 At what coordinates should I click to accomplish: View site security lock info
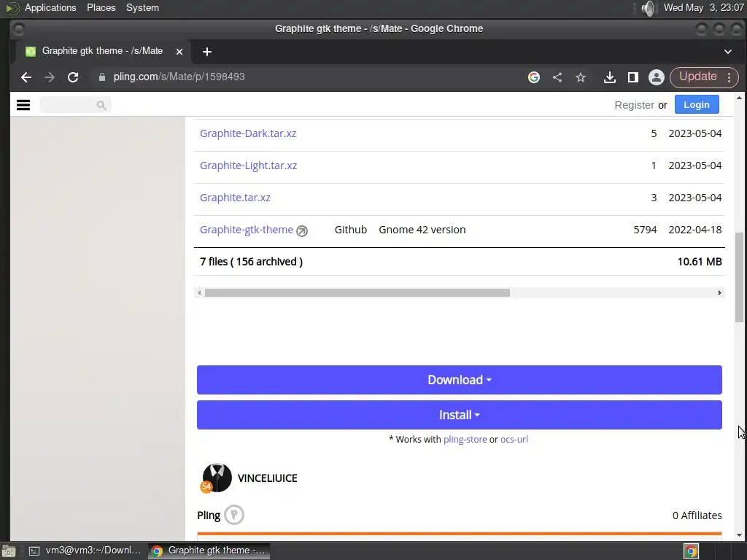pos(102,77)
